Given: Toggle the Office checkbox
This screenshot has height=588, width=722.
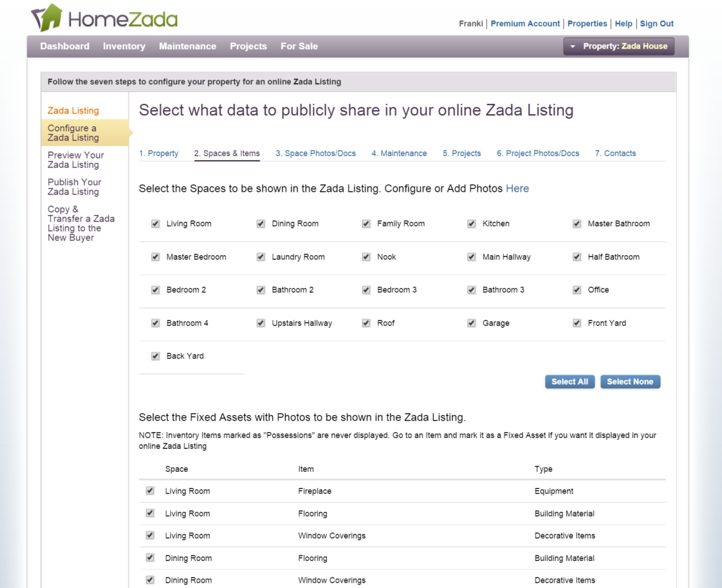Looking at the screenshot, I should coord(577,290).
